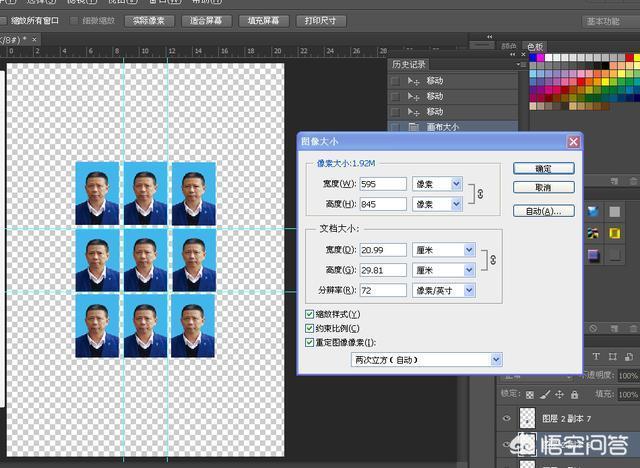Image resolution: width=640 pixels, height=468 pixels.
Task: Open the pixel width 像素 unit dropdown
Action: (437, 184)
